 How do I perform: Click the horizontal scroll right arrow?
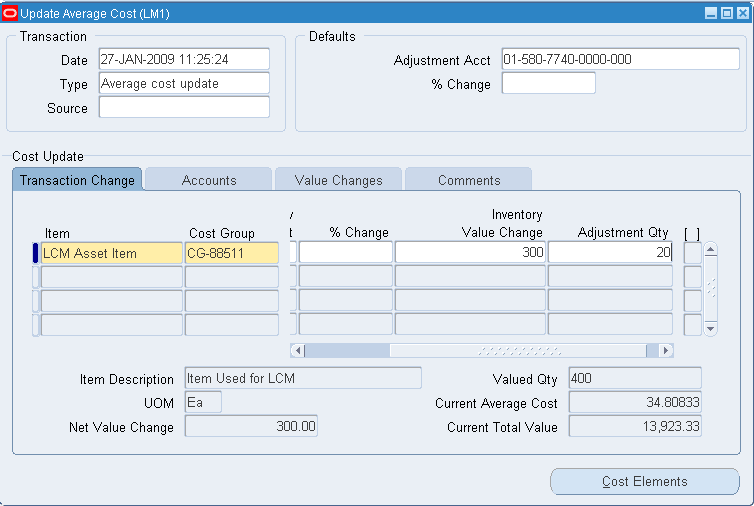click(667, 351)
